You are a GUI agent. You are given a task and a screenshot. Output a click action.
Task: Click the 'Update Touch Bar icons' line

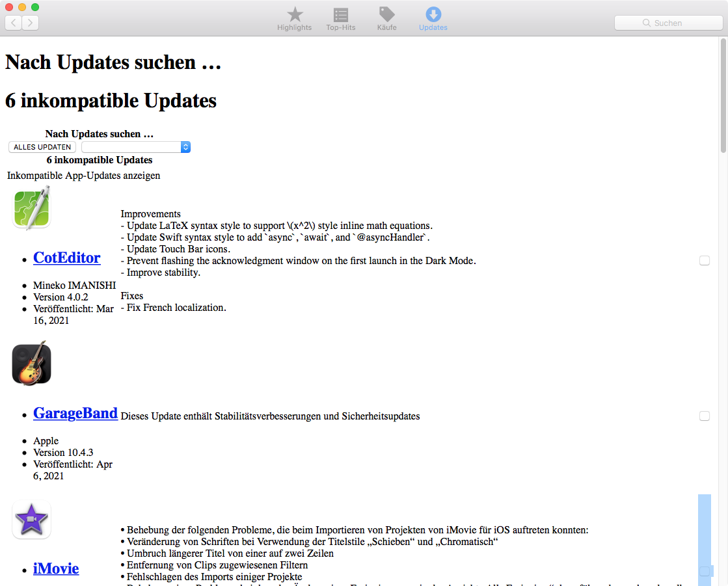(x=176, y=249)
